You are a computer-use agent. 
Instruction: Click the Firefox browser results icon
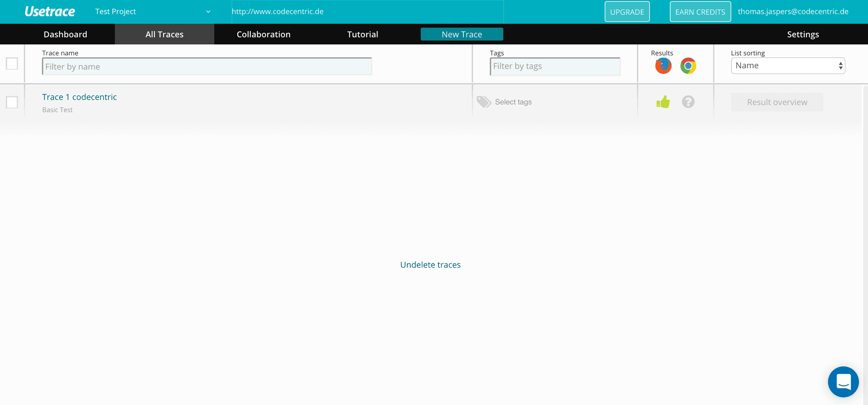coord(663,66)
